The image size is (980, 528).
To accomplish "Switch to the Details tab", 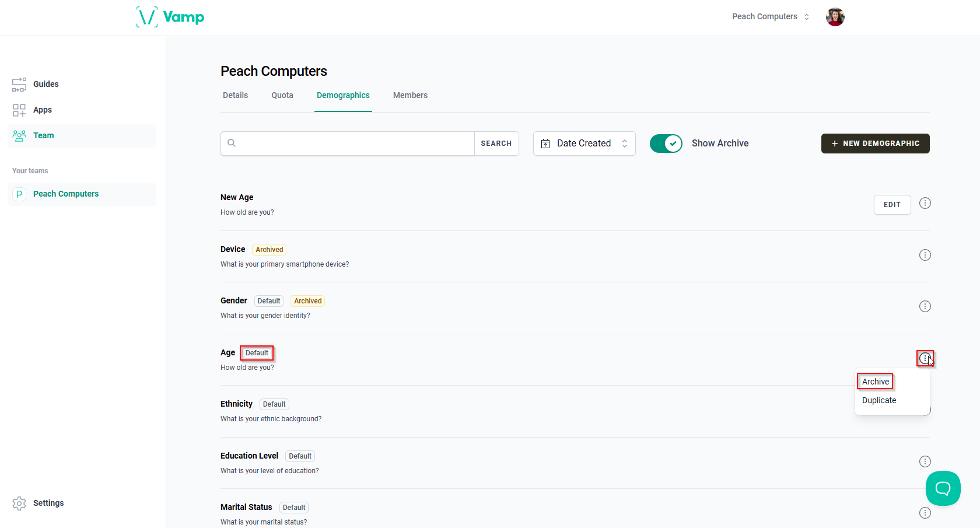I will pyautogui.click(x=235, y=95).
